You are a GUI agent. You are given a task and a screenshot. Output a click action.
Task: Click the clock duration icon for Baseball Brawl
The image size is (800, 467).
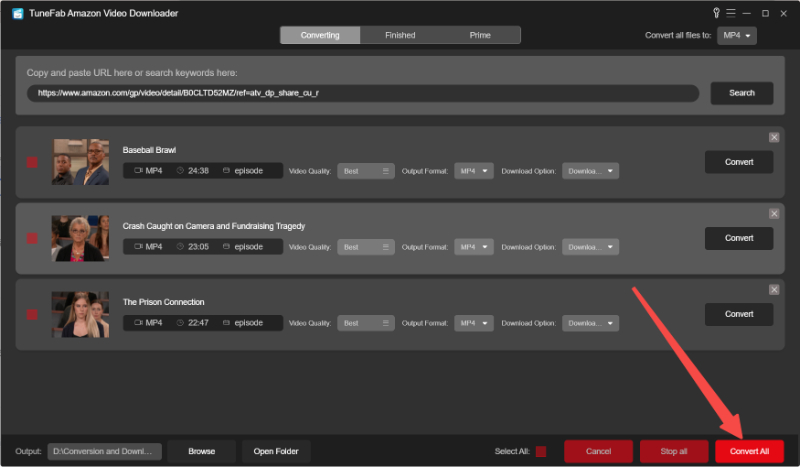[x=180, y=170]
